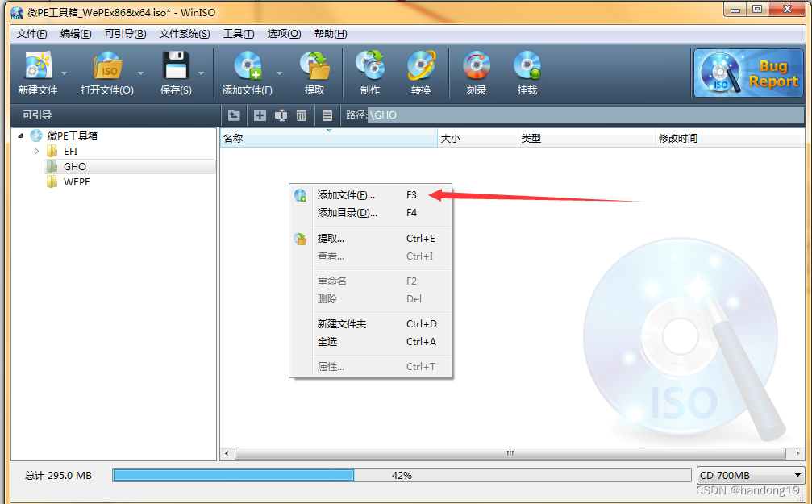Click the path field showing \GHO
Screen dimensions: 812x504
[585, 115]
